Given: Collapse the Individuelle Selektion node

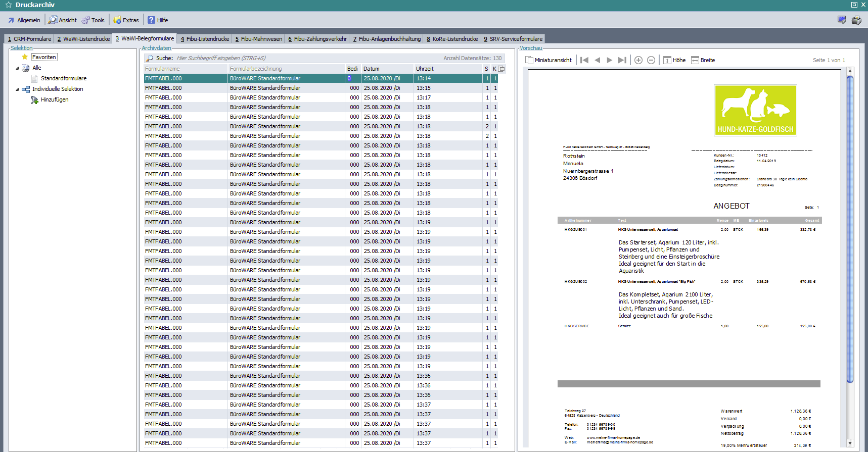Looking at the screenshot, I should tap(17, 89).
